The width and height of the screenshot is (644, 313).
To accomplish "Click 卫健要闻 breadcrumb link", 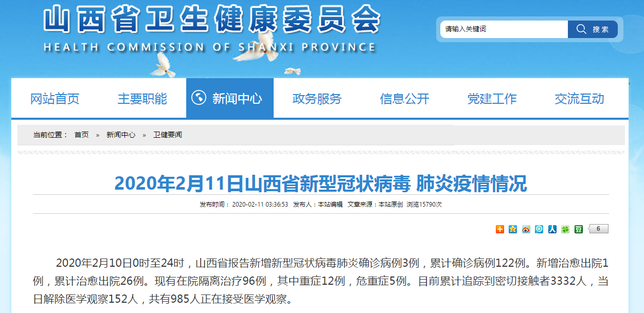I will 168,135.
